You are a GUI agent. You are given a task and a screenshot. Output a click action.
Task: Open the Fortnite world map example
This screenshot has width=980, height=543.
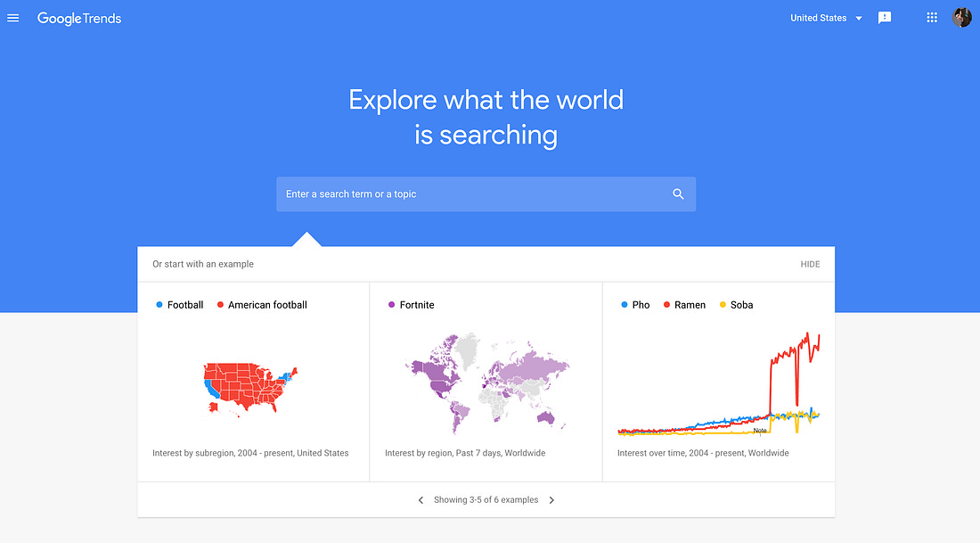[486, 382]
